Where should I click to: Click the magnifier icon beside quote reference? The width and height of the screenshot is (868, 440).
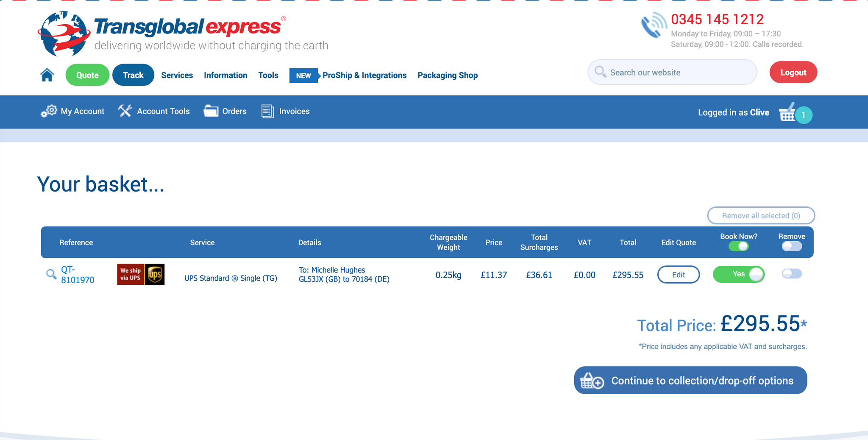(51, 274)
